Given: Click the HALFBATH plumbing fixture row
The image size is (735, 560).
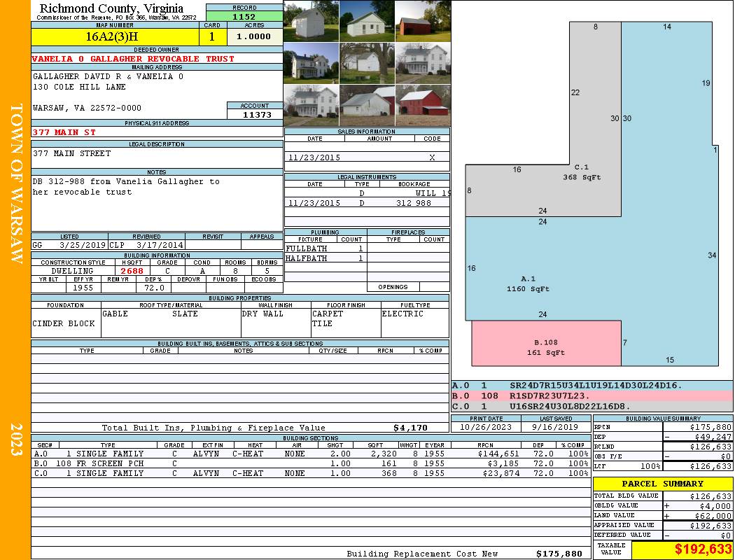Looking at the screenshot, I should (325, 258).
